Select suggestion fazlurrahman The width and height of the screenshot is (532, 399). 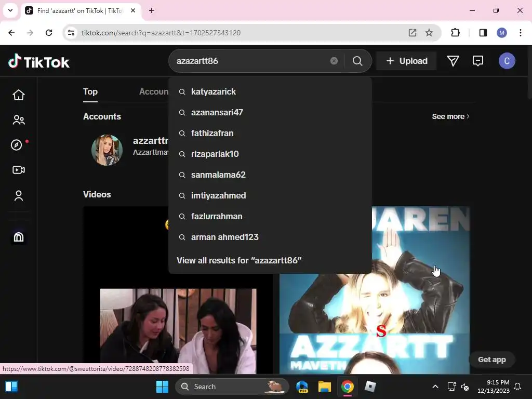(x=270, y=216)
